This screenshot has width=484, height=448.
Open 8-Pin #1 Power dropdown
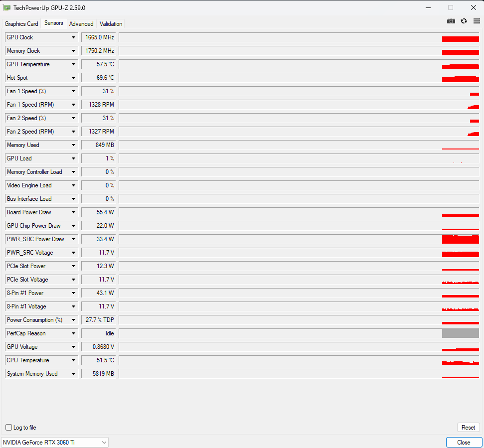(x=73, y=293)
